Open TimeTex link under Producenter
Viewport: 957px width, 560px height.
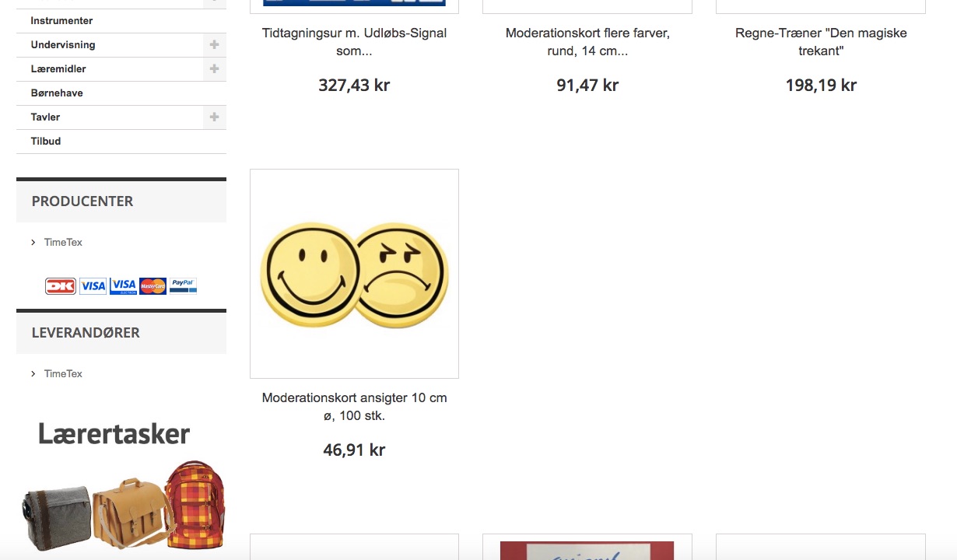[x=63, y=243]
